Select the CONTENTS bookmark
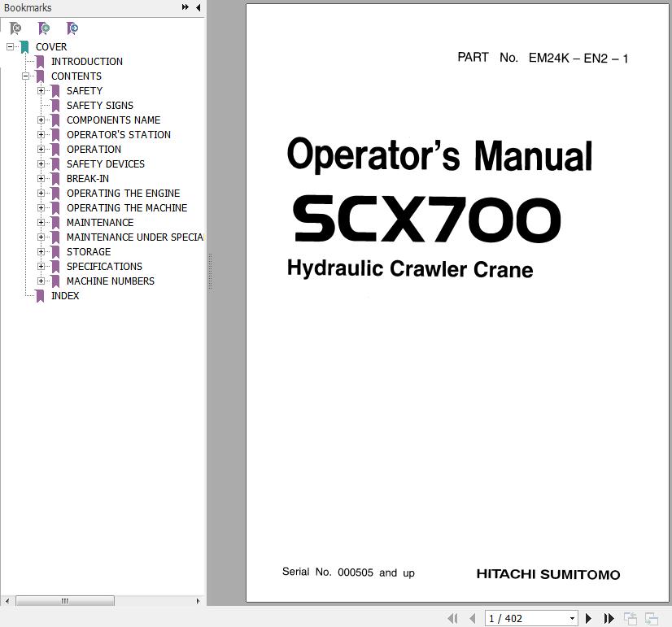672x627 pixels. tap(76, 76)
